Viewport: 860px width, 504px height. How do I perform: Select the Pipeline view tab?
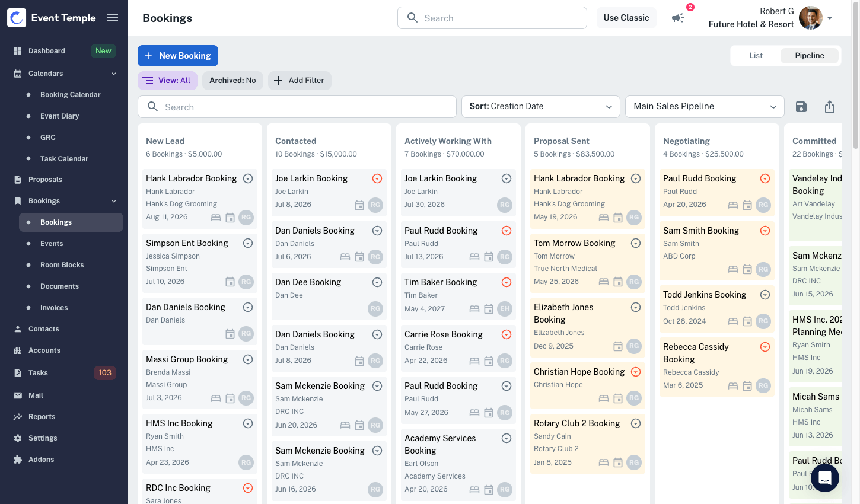(x=810, y=56)
